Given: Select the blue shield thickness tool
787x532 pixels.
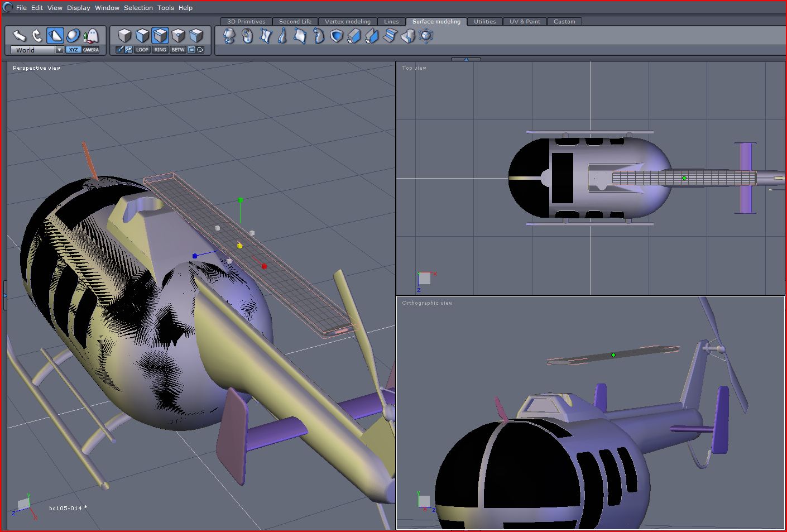Looking at the screenshot, I should (337, 36).
